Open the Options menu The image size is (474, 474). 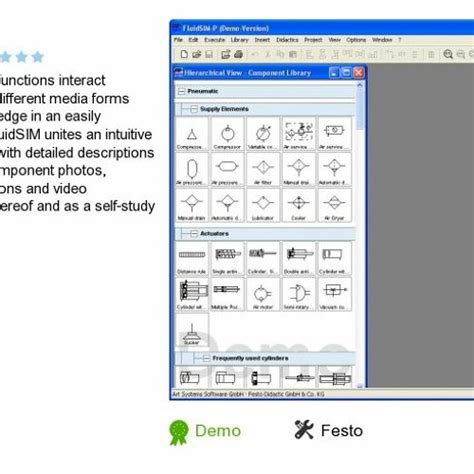click(x=356, y=40)
